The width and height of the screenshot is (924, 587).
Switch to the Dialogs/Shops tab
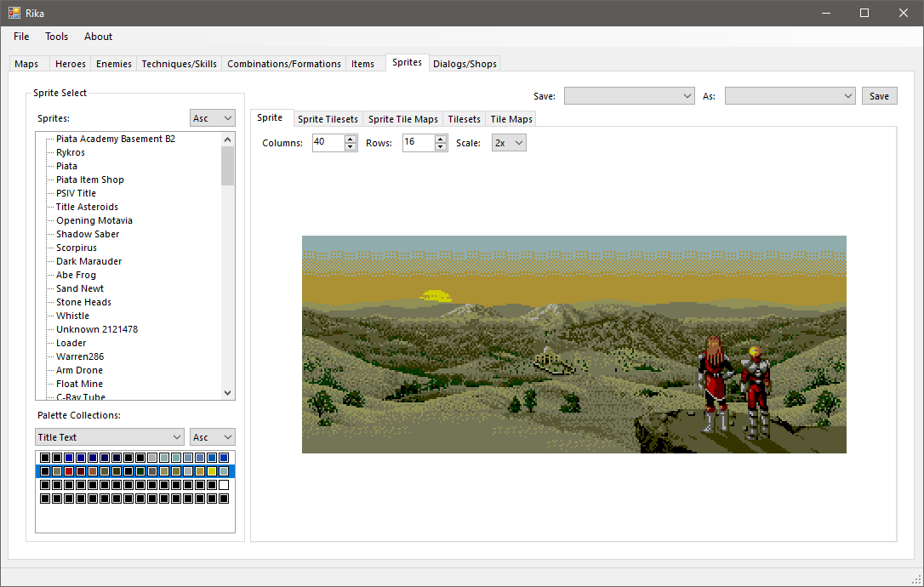[465, 64]
